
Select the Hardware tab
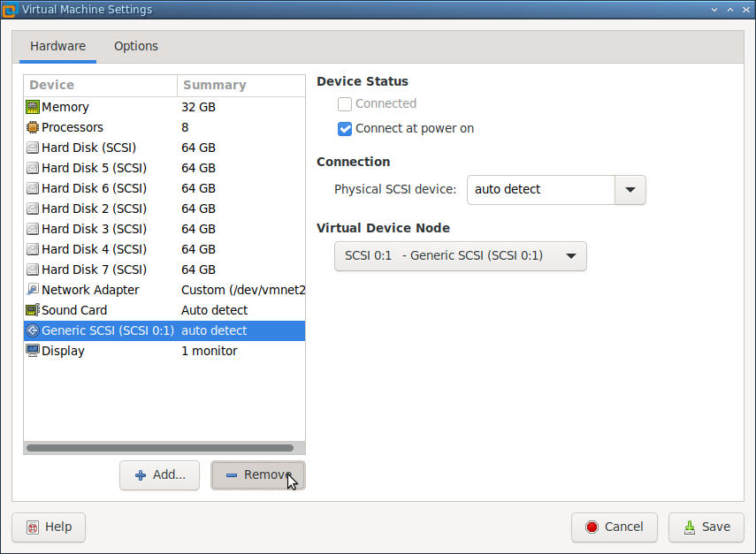(x=58, y=47)
